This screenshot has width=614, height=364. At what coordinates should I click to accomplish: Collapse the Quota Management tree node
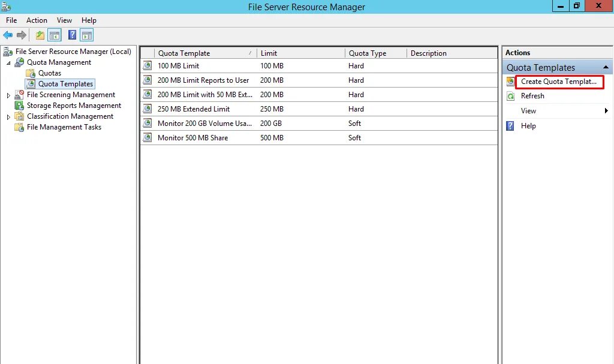(8, 63)
